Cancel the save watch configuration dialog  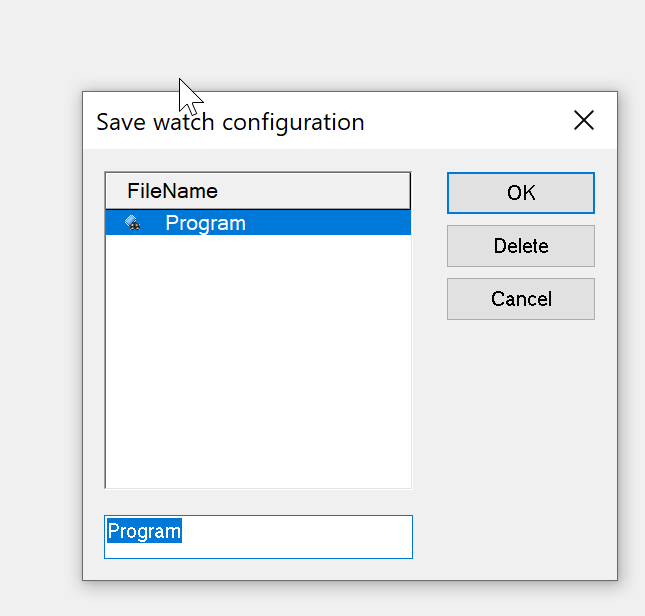point(521,299)
